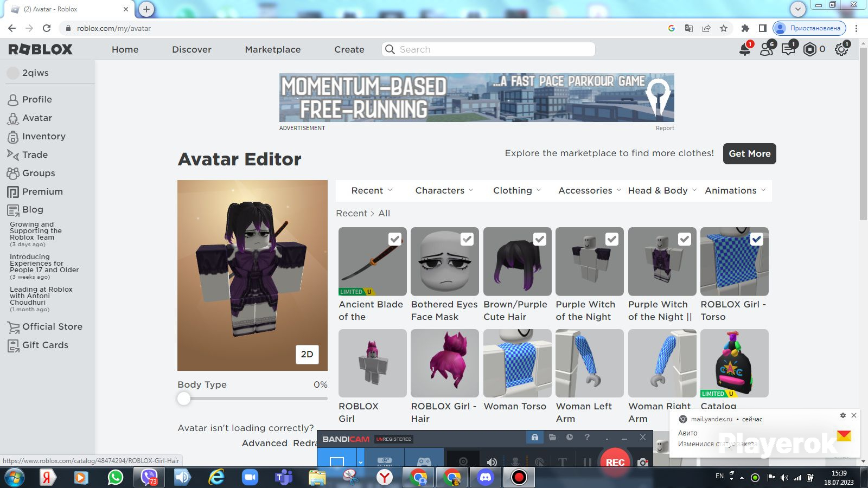This screenshot has height=488, width=868.
Task: Go back to the previous page
Action: coord(12,28)
